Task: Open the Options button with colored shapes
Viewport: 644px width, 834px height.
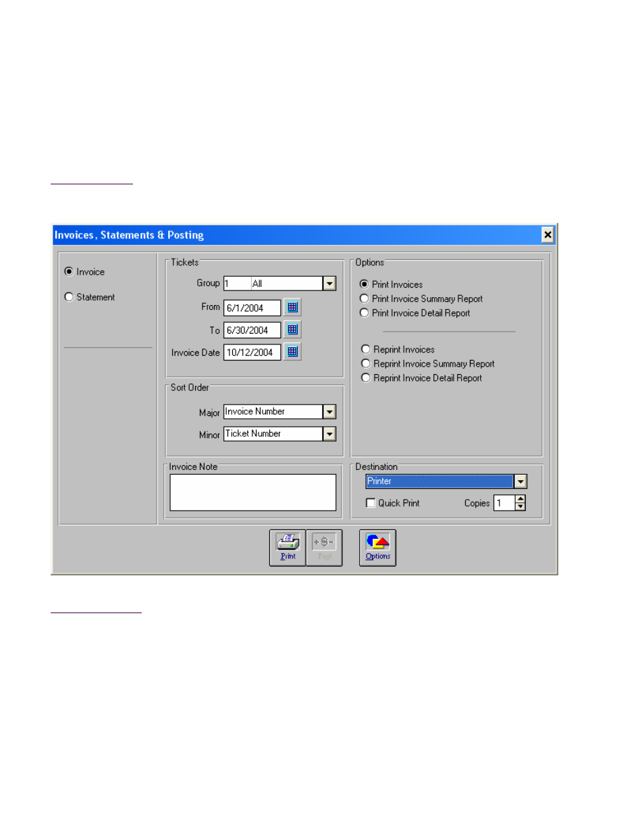Action: click(x=377, y=548)
